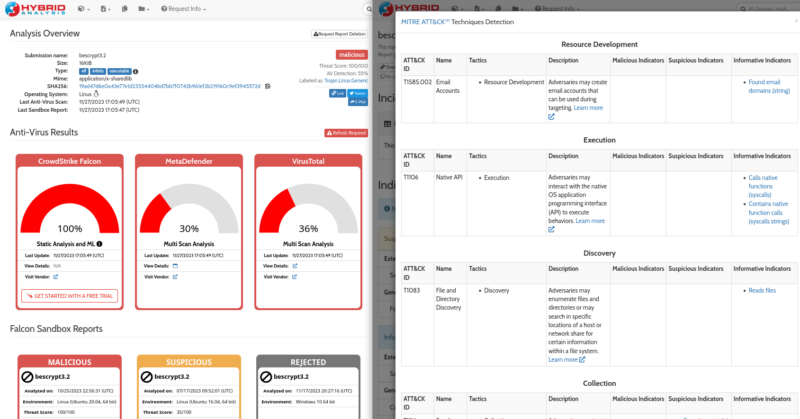This screenshot has width=800, height=419.
Task: Click the Resource Development section heading
Action: (599, 44)
